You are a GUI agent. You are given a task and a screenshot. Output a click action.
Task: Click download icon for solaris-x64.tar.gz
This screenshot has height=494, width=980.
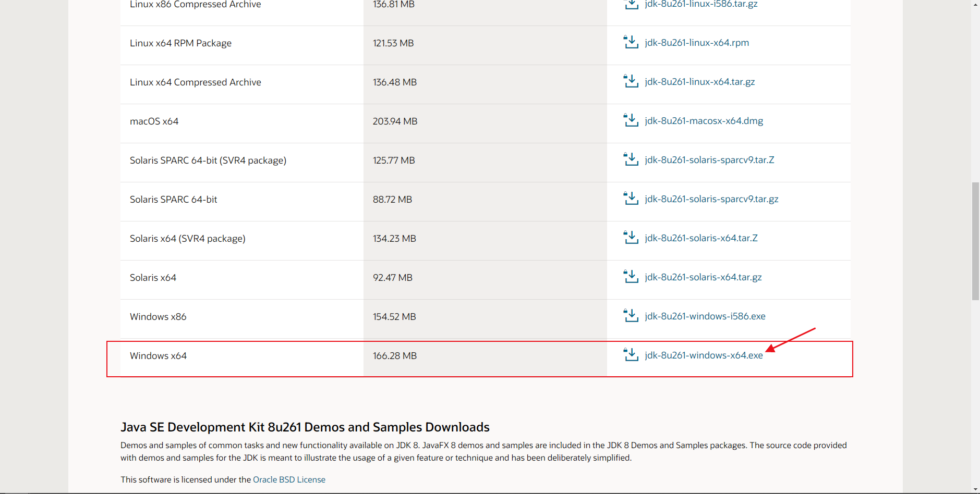click(x=631, y=277)
